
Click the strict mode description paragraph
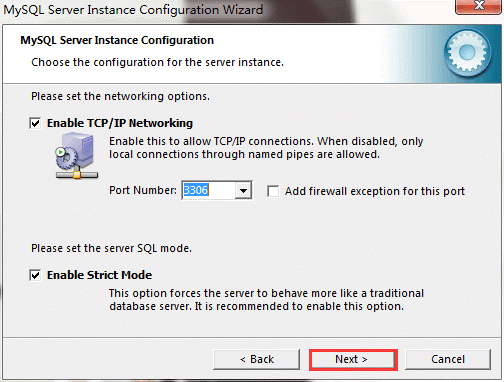click(266, 300)
